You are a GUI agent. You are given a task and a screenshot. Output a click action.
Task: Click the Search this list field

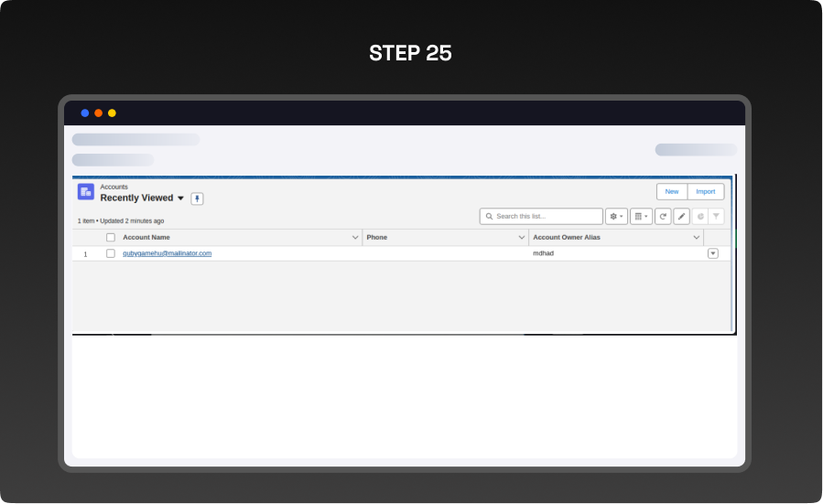pos(547,217)
